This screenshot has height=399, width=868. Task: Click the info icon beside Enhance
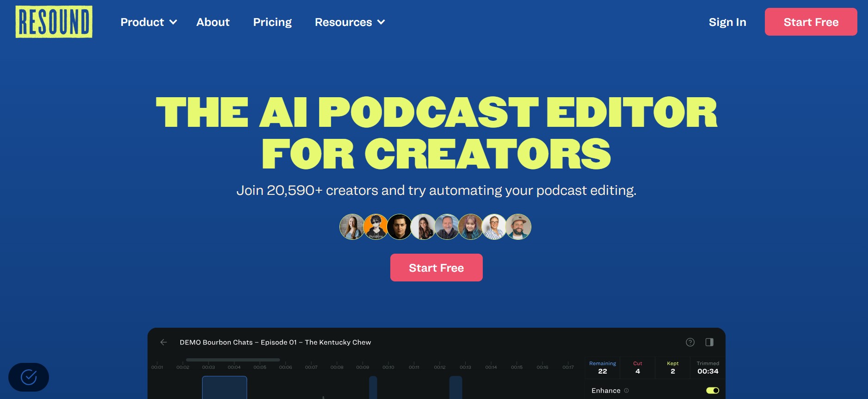[x=627, y=391]
